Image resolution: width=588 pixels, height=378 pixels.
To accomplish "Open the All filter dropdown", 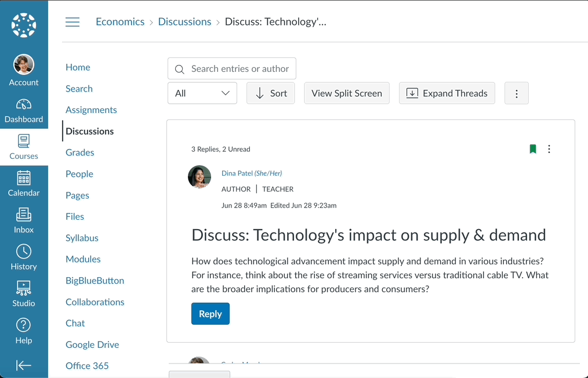I will pos(202,93).
